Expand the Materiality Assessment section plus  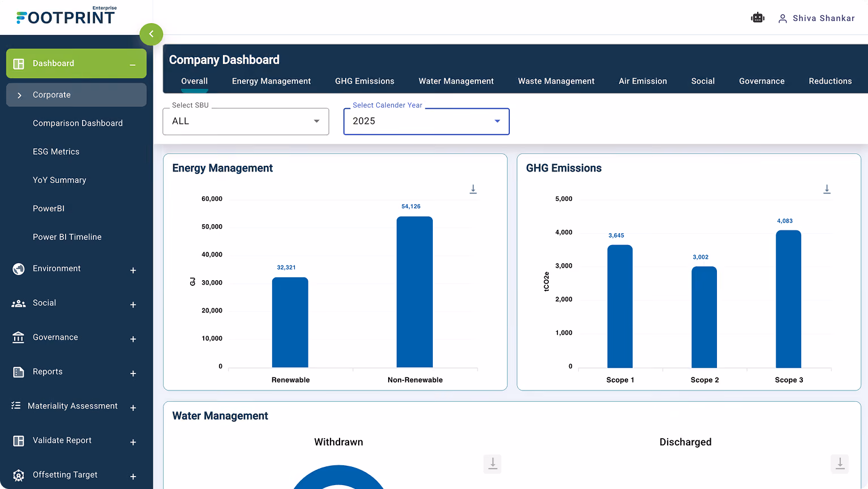(x=133, y=408)
